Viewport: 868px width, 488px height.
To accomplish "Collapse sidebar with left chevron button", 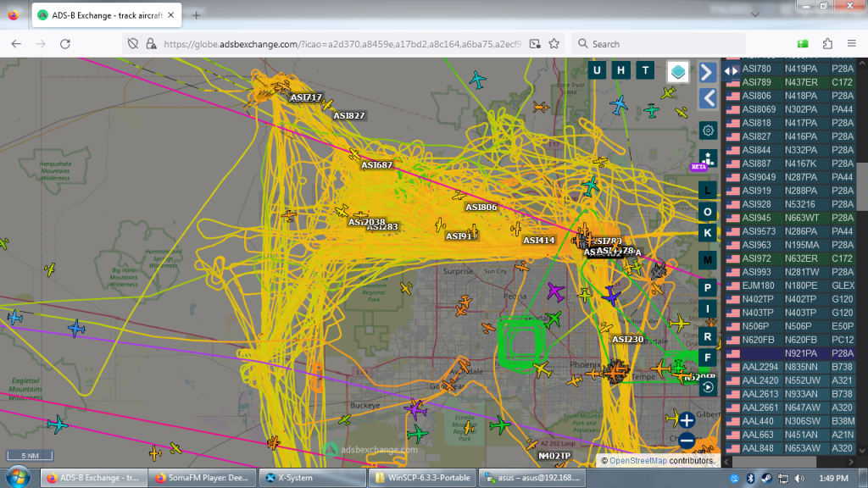I will click(x=708, y=98).
